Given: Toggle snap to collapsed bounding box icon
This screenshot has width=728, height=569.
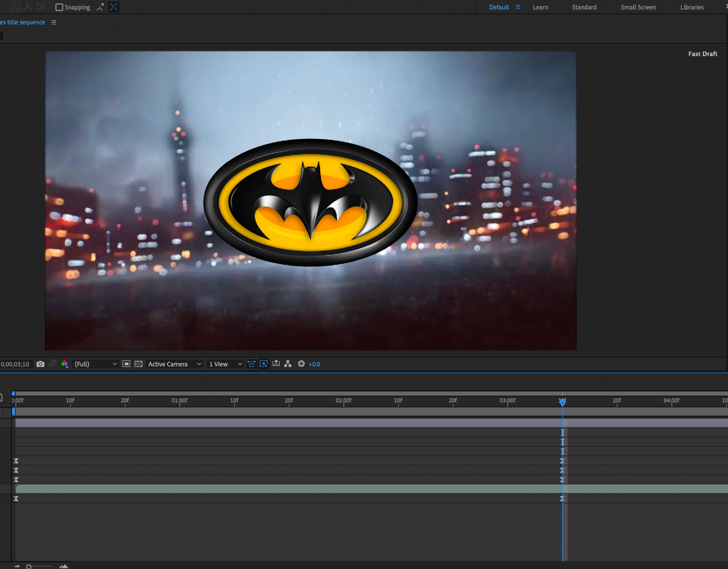Looking at the screenshot, I should [x=113, y=7].
